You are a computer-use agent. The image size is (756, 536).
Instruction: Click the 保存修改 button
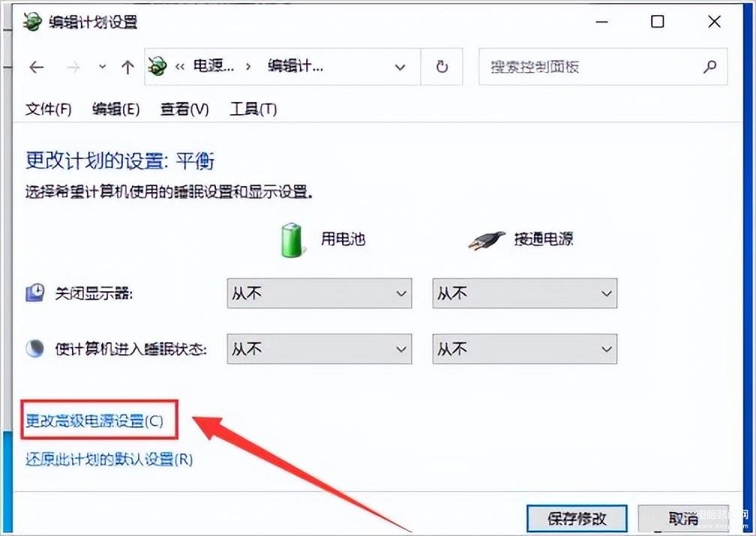[x=577, y=518]
